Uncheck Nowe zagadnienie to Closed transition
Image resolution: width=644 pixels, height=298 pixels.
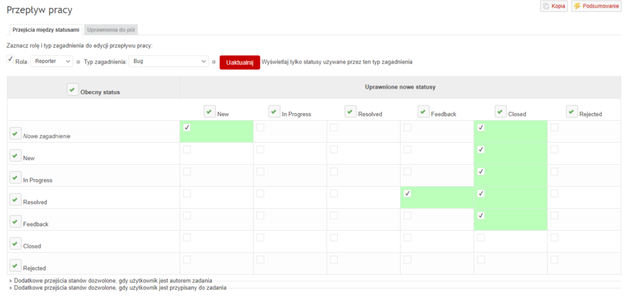481,128
